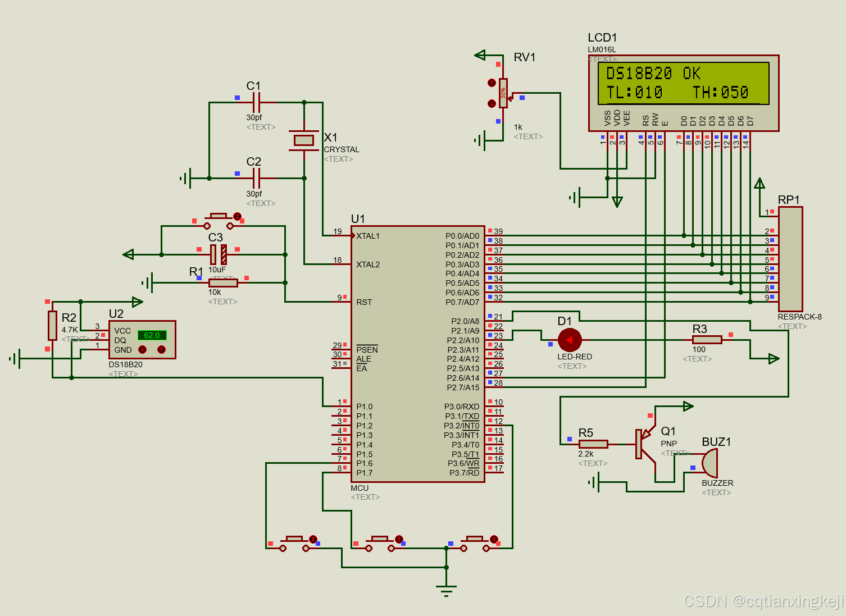This screenshot has height=616, width=846.
Task: Increase DS18B20 temperature with up arrow
Action: 161,349
